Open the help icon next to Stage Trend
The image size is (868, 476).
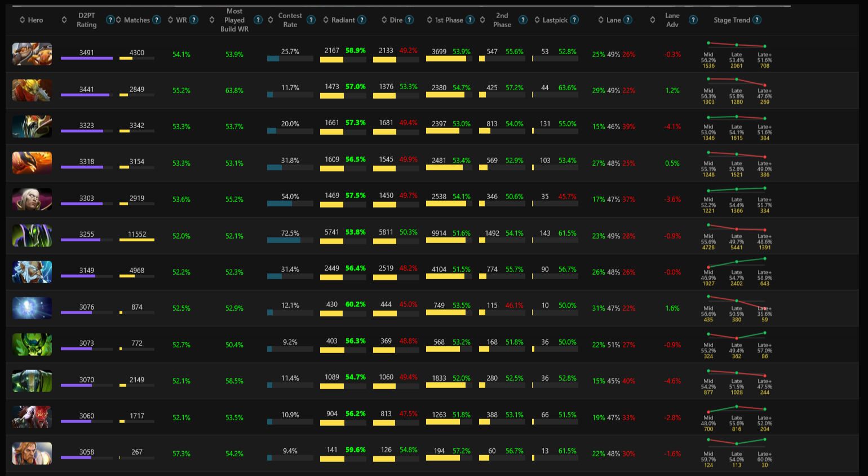pos(757,20)
